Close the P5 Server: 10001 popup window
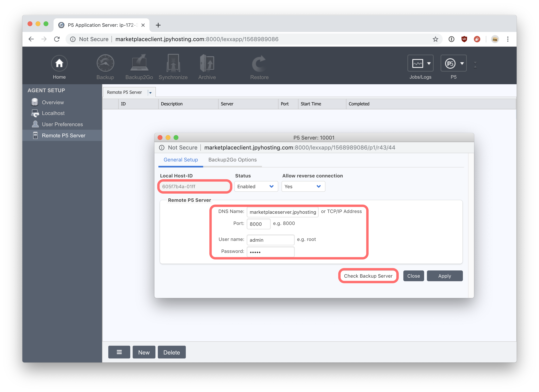Viewport: 539px width, 392px height. (160, 138)
